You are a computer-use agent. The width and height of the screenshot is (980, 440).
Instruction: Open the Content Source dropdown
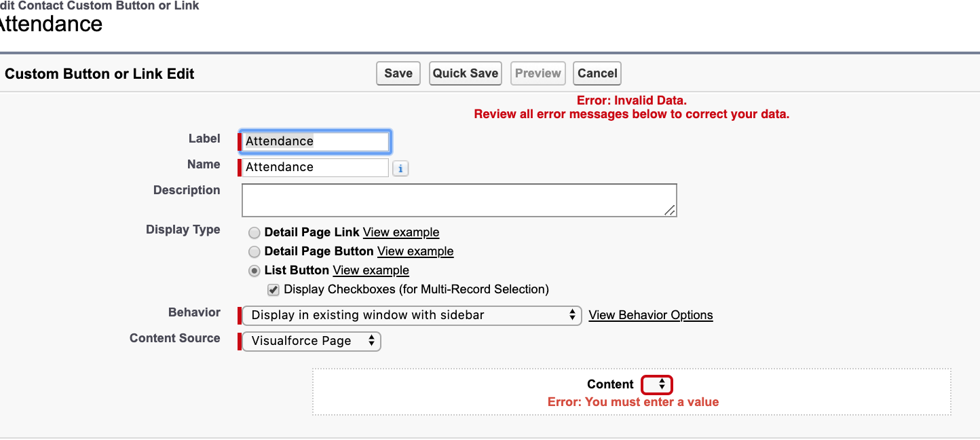(x=312, y=341)
